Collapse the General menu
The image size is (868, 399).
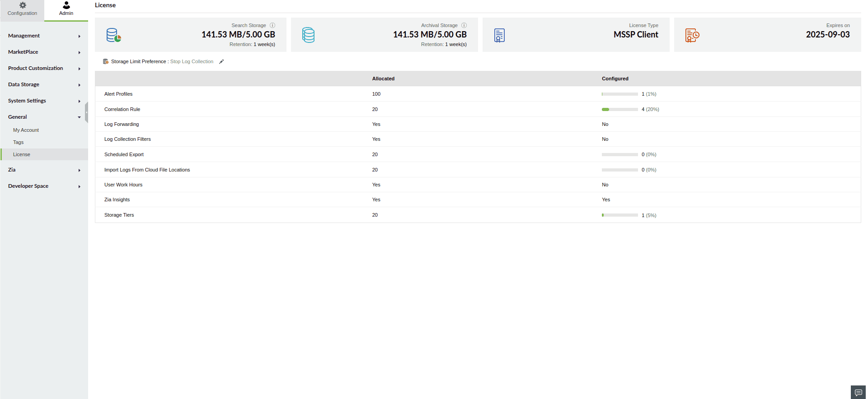(x=44, y=117)
